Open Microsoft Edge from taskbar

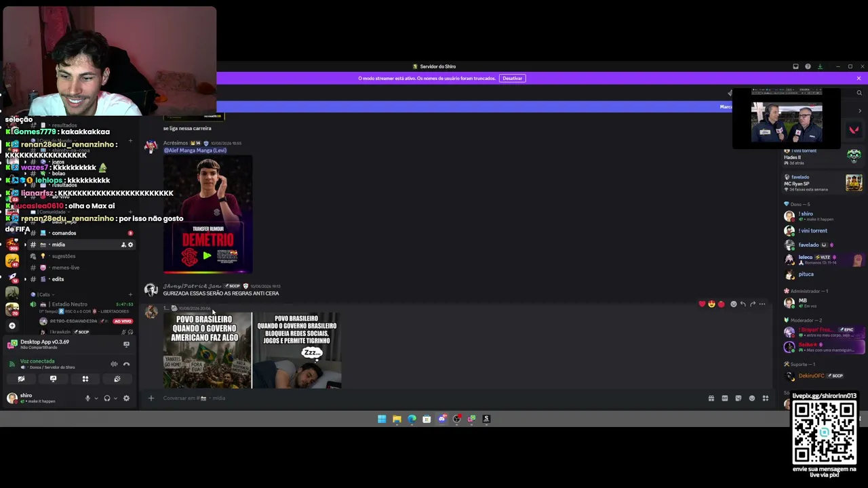[x=412, y=419]
